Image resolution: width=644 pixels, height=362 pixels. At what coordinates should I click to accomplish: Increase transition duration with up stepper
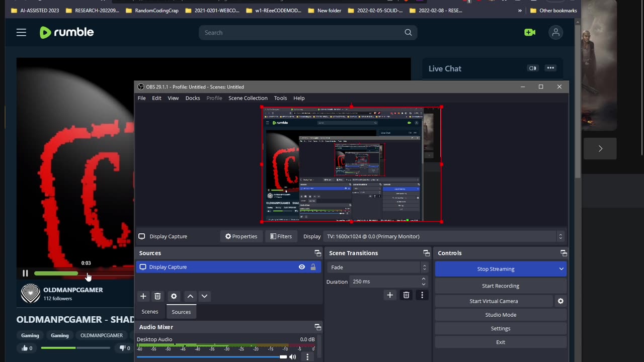[424, 279]
